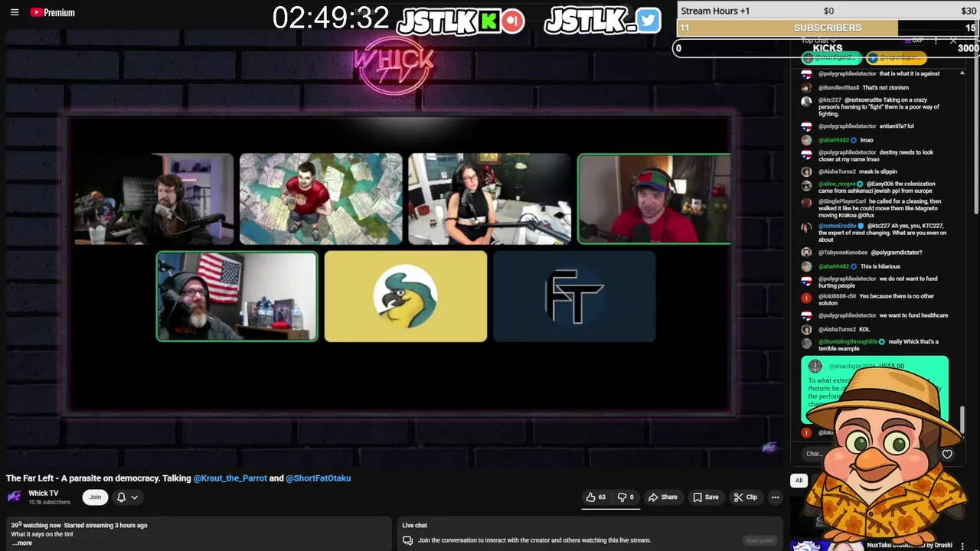Click the JSTLK Twitter bird logo
This screenshot has width=980, height=551.
coord(648,21)
